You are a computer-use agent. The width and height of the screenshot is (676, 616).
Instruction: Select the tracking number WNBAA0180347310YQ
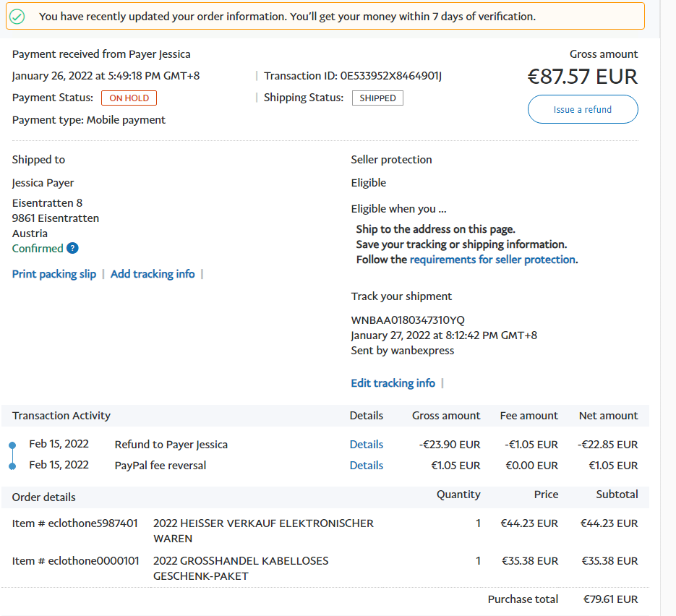point(408,320)
